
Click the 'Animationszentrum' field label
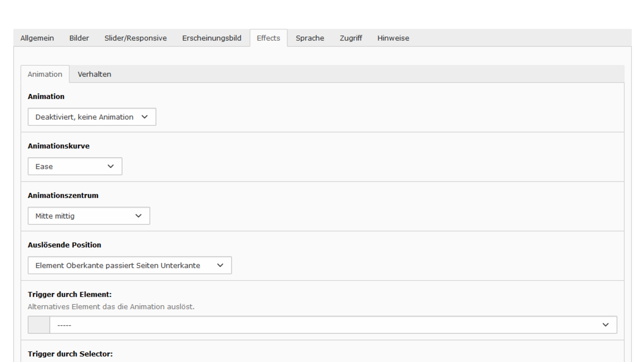[63, 196]
